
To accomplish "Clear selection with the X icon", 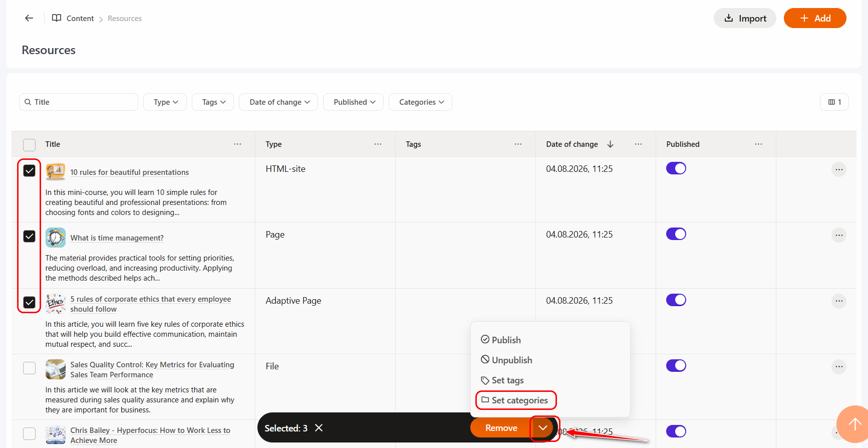I will [x=319, y=428].
